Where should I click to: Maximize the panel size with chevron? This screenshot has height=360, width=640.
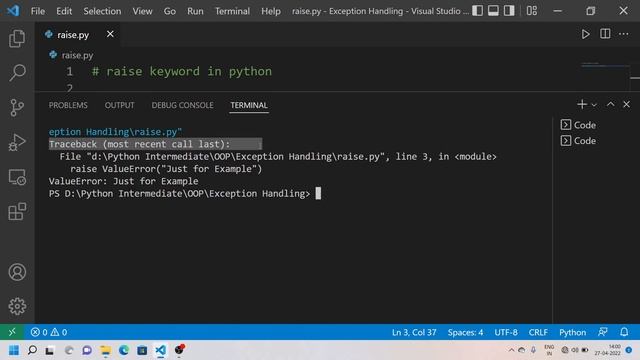pos(611,104)
